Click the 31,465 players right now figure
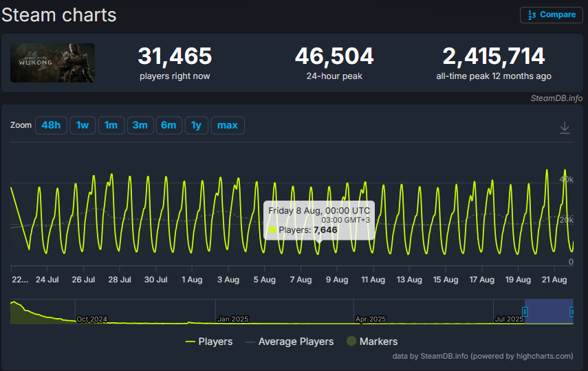The width and height of the screenshot is (588, 371). pyautogui.click(x=175, y=56)
